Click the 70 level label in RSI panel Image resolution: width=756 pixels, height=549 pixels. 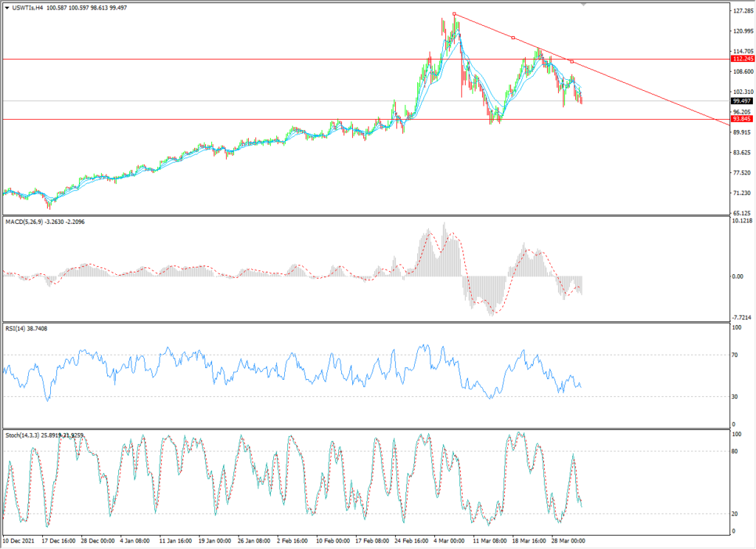click(x=735, y=355)
